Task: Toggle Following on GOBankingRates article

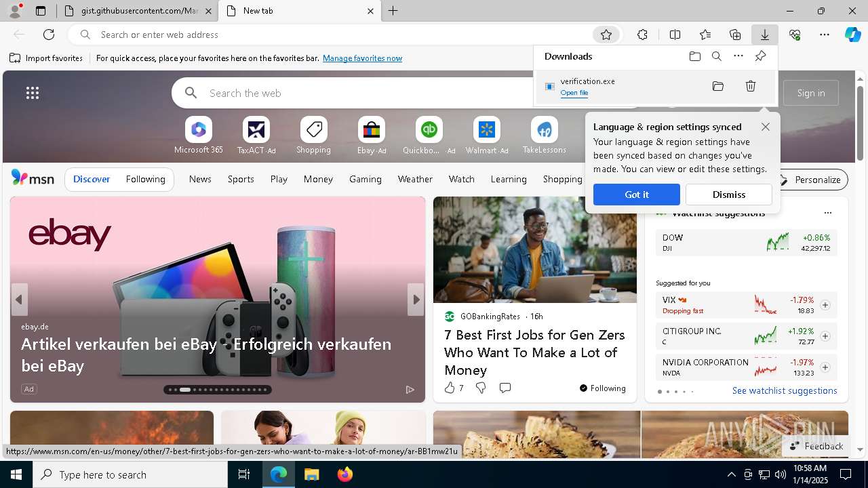Action: coord(602,388)
